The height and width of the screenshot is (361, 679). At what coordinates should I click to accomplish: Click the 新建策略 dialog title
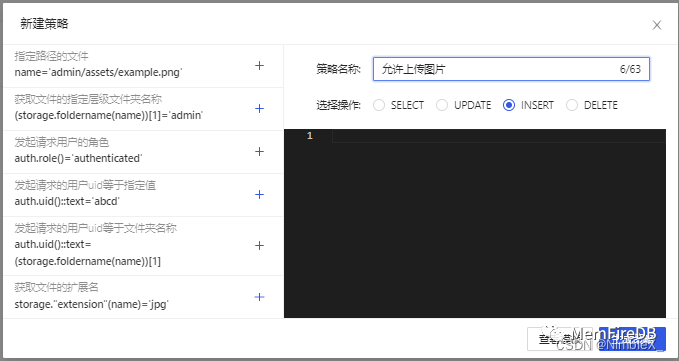[44, 24]
